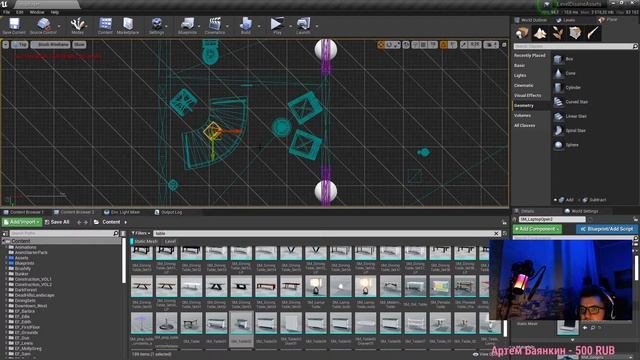Open the Brush Wireframe view mode dropdown
This screenshot has width=640, height=360.
pos(50,44)
